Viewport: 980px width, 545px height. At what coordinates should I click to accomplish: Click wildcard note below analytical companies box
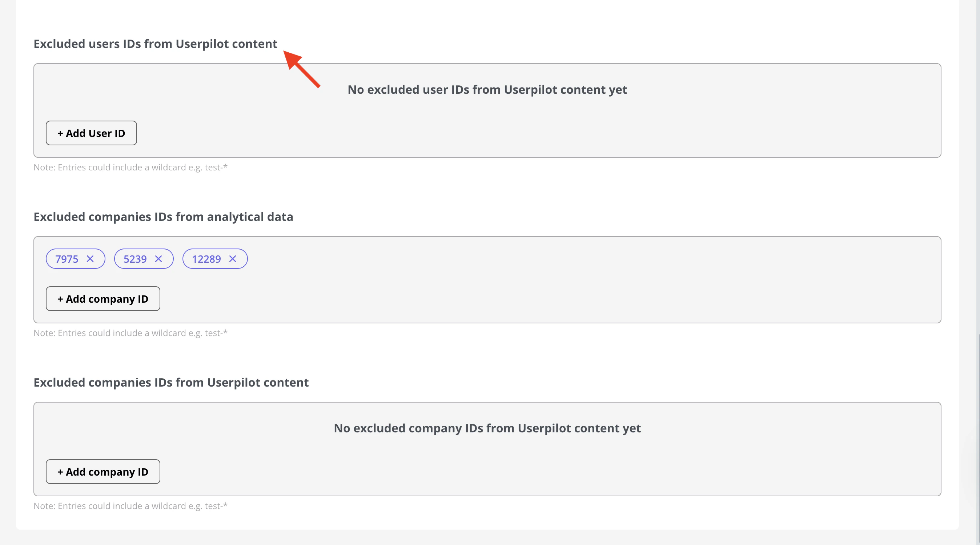click(130, 333)
